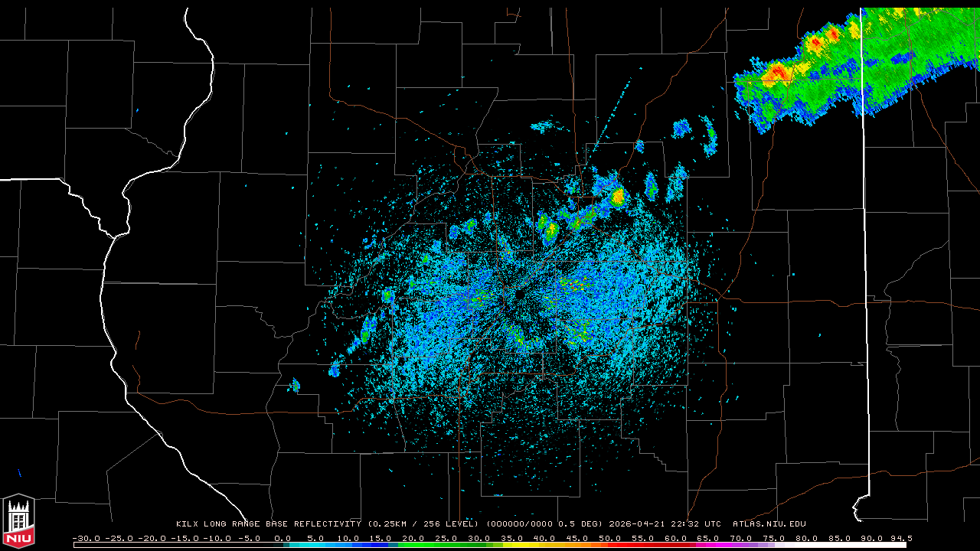Pick the red 50 dBZ color bar segment
Viewport: 980px width, 551px height.
[610, 545]
